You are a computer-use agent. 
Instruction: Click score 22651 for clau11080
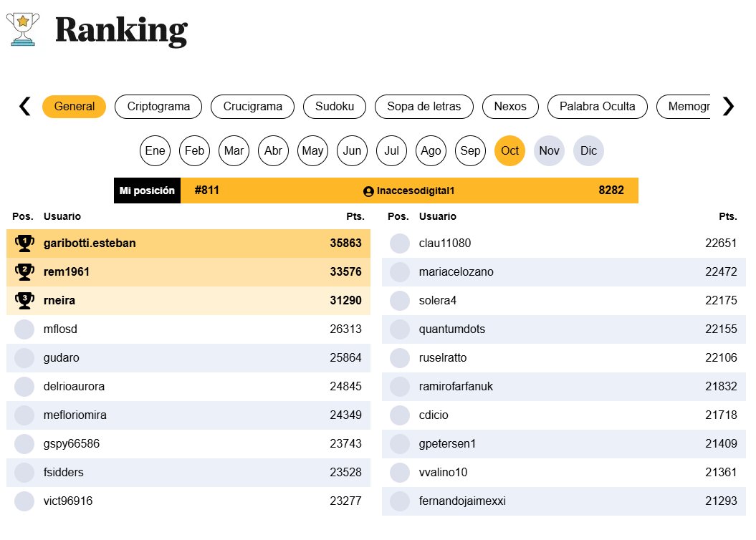click(x=722, y=244)
